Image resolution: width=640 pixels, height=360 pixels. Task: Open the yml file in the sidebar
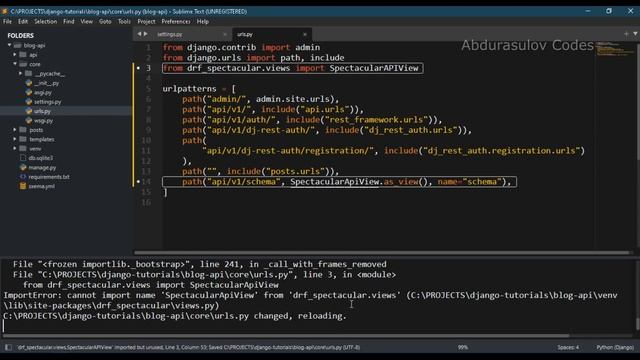41,186
